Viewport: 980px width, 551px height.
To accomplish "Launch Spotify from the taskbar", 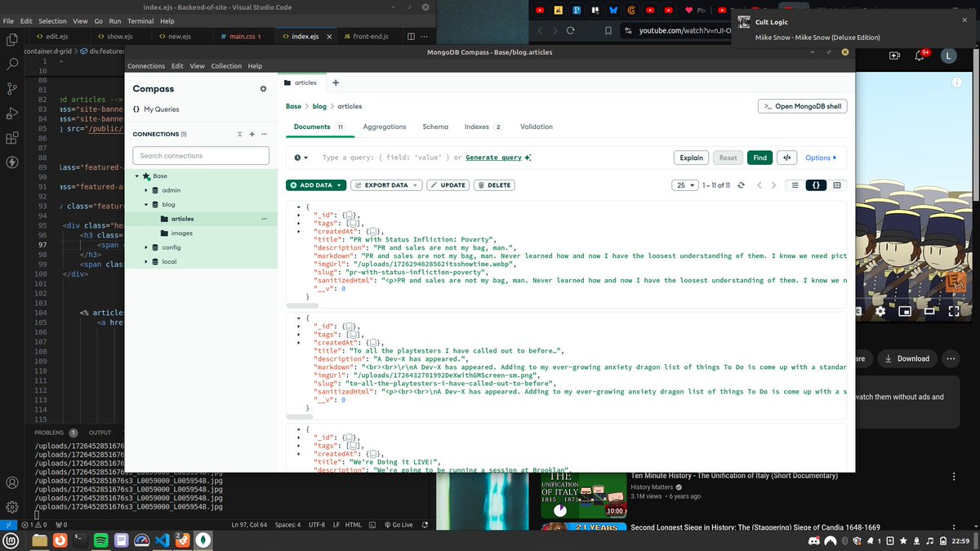I will (101, 540).
